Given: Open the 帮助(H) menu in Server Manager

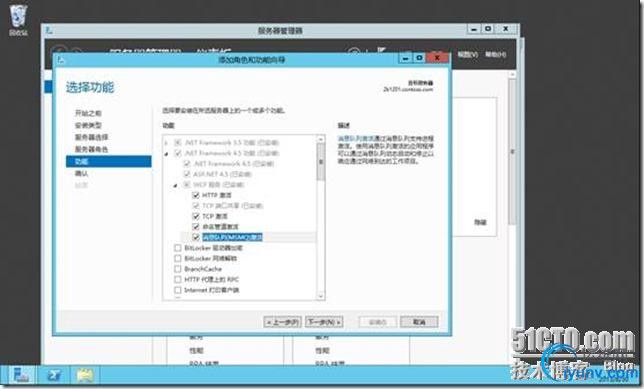Looking at the screenshot, I should pyautogui.click(x=495, y=54).
